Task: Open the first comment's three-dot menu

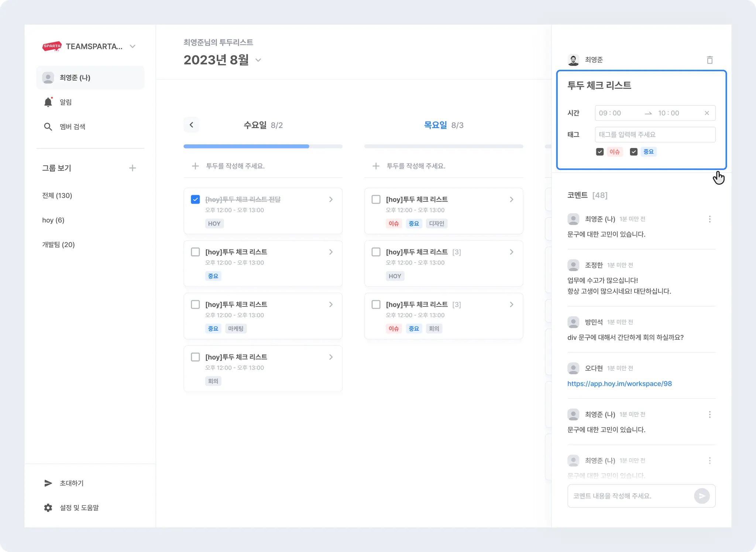Action: [x=709, y=219]
